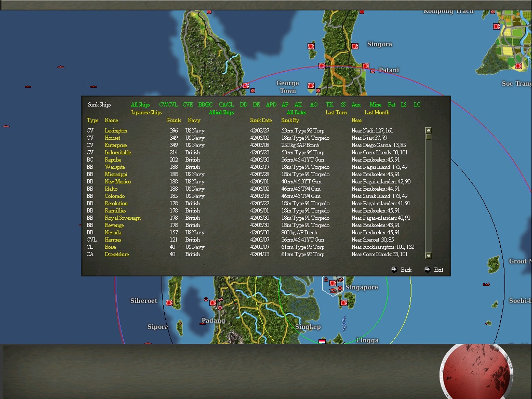Show sunk ships for All Dates
The image size is (532, 399).
[296, 112]
